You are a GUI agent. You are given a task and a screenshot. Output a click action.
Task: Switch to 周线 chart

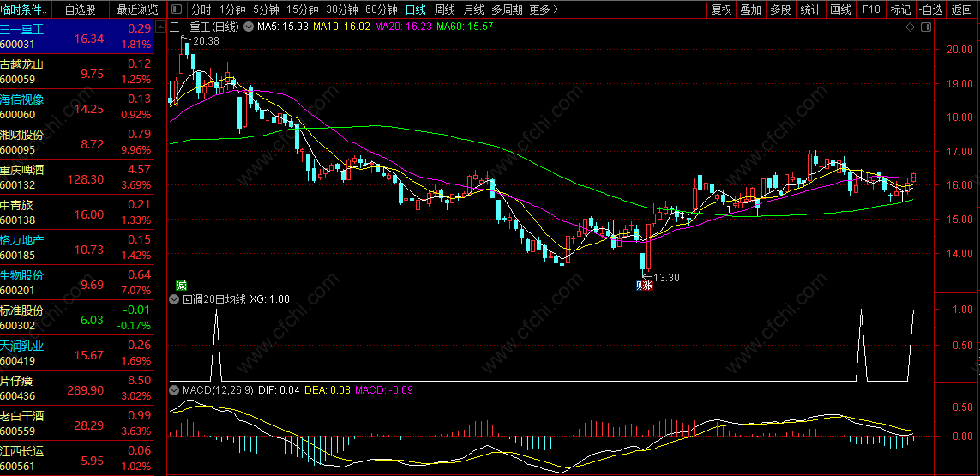(x=444, y=9)
